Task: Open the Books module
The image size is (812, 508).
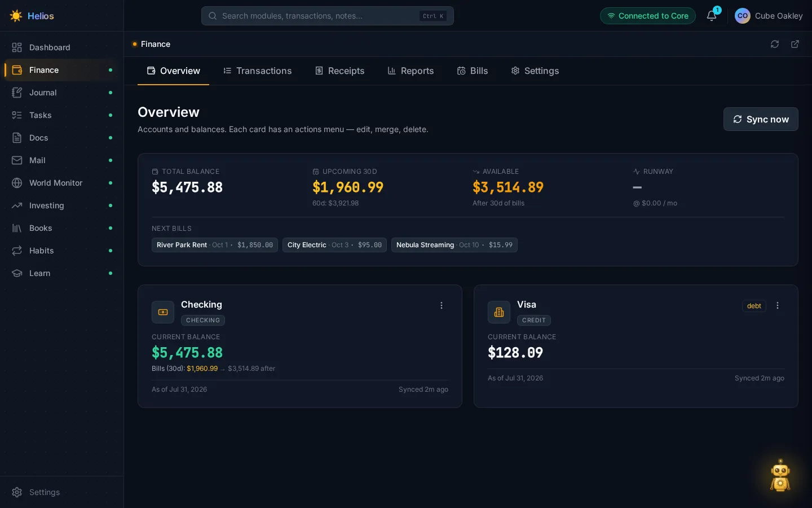Action: point(62,228)
